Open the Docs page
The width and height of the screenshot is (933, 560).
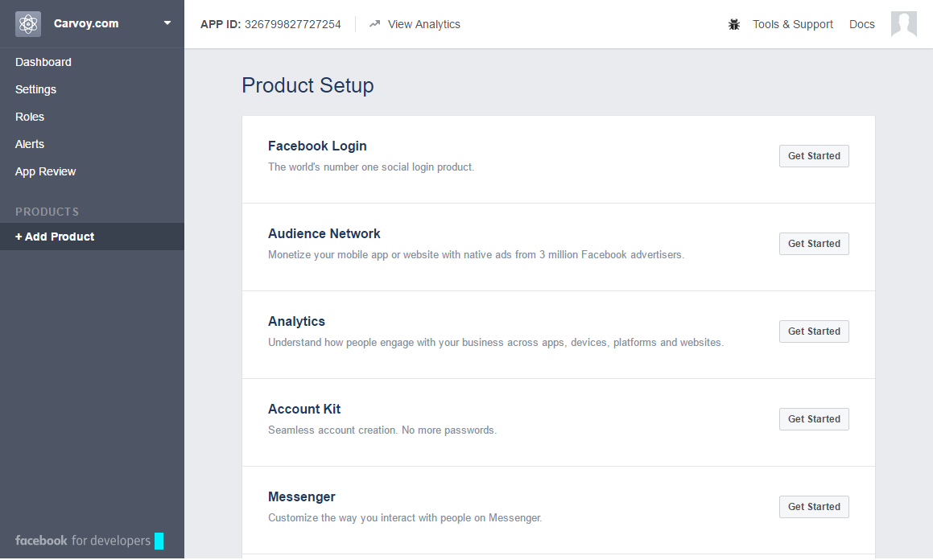click(861, 24)
